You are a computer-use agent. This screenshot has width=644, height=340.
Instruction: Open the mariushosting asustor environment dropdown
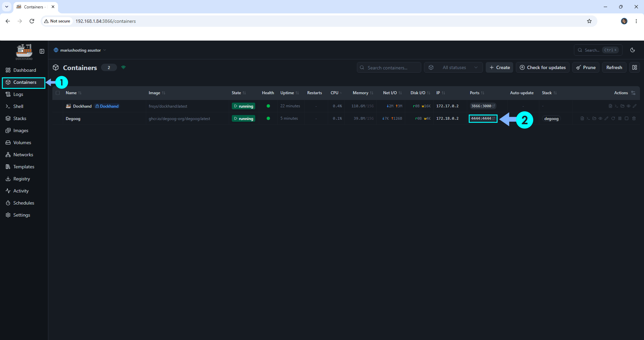pos(80,50)
